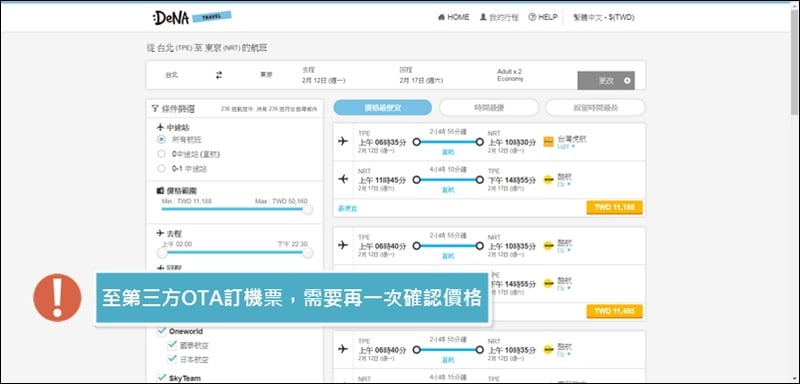Uncheck the Oneworld alliance checkbox

[162, 331]
